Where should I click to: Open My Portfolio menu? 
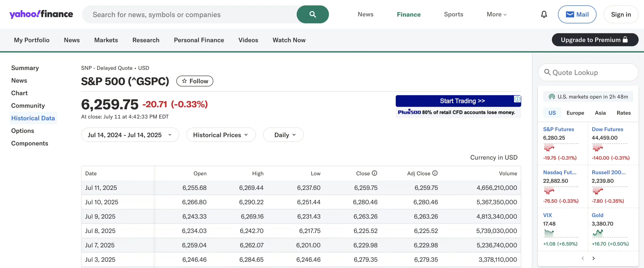coord(32,40)
